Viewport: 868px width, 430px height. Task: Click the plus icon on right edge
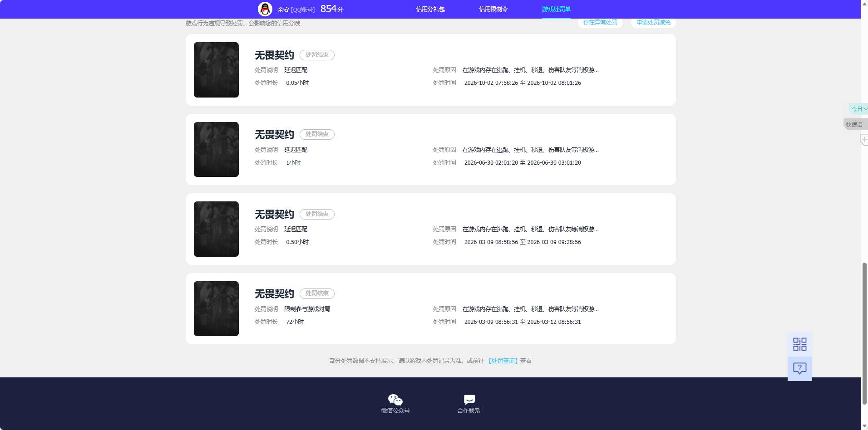[864, 139]
